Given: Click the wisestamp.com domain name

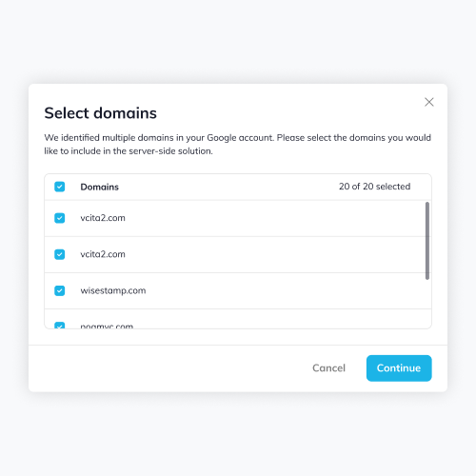Looking at the screenshot, I should pos(113,290).
